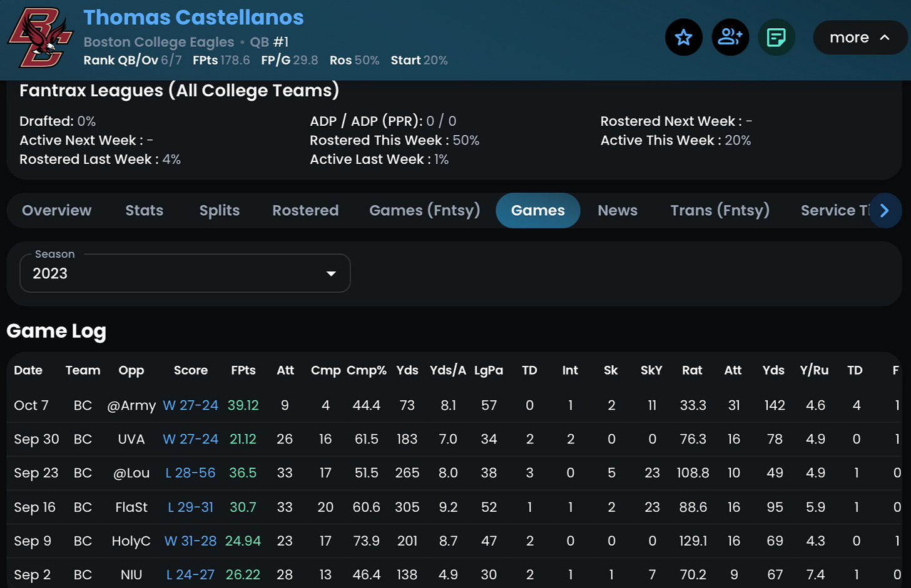Open Thomas Castellanos player name link

click(193, 18)
